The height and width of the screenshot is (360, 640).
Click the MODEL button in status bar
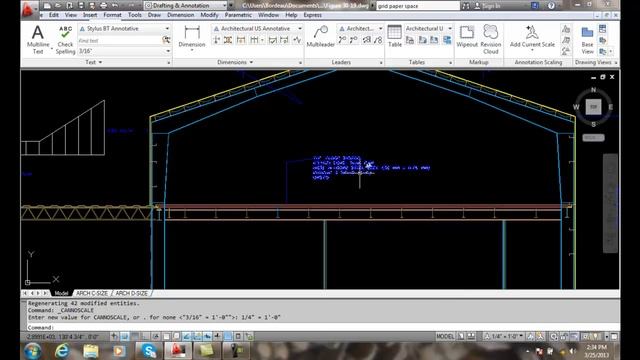pos(445,336)
